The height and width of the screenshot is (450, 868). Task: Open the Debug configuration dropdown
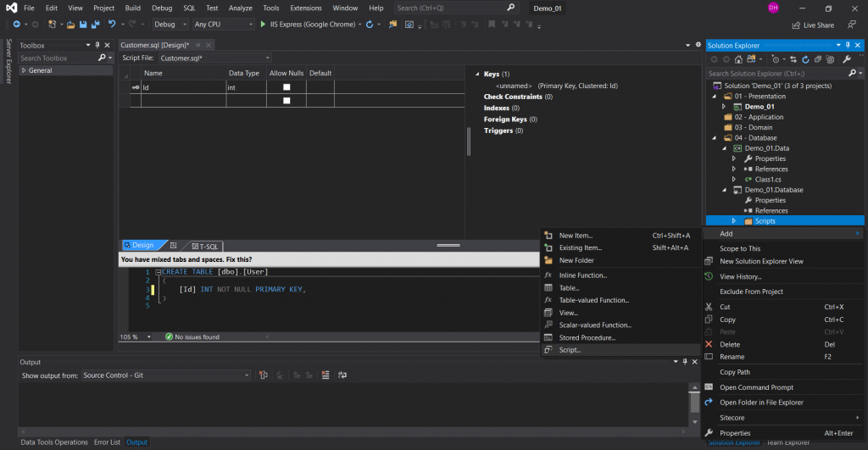(170, 25)
